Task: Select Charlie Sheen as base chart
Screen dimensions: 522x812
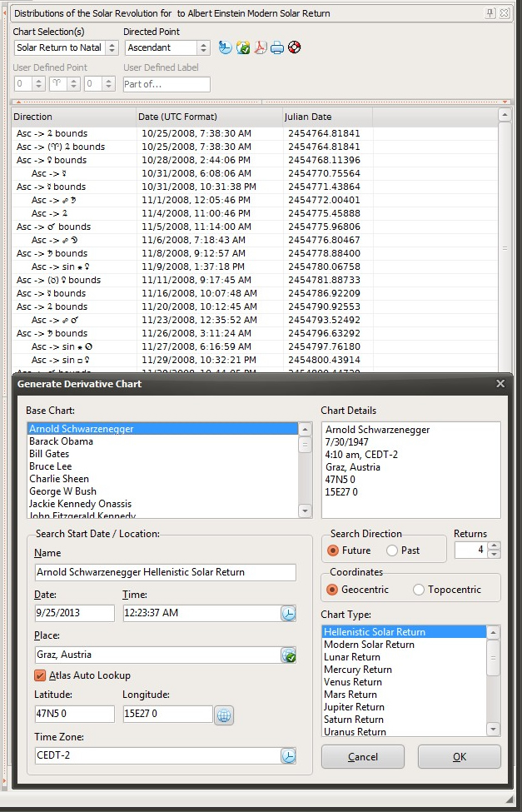Action: pos(162,479)
